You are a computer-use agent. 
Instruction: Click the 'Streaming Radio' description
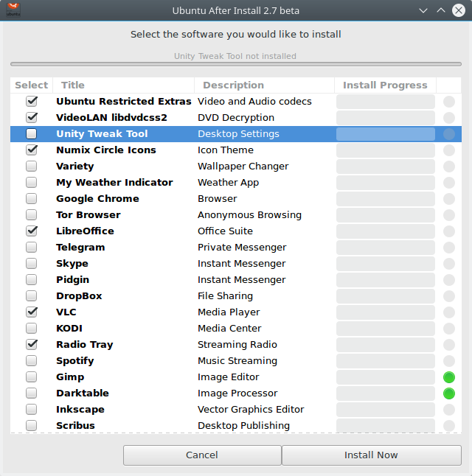(237, 345)
